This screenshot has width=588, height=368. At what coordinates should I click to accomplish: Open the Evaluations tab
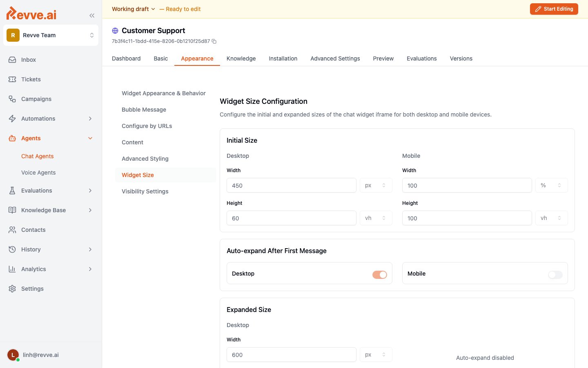click(422, 58)
